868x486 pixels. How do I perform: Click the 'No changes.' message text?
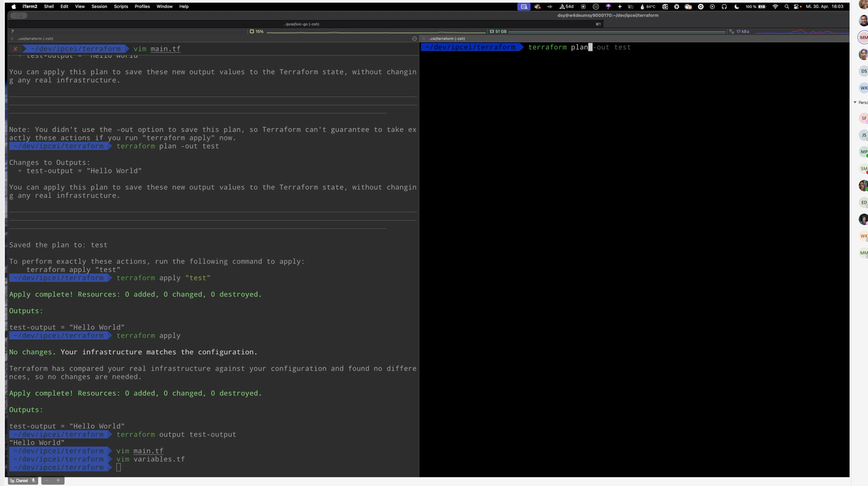33,352
